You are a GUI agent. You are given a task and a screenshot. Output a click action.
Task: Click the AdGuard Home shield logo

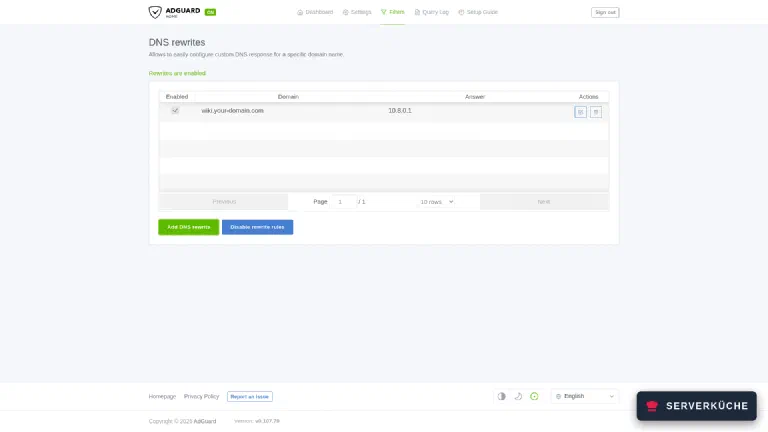[x=155, y=12]
